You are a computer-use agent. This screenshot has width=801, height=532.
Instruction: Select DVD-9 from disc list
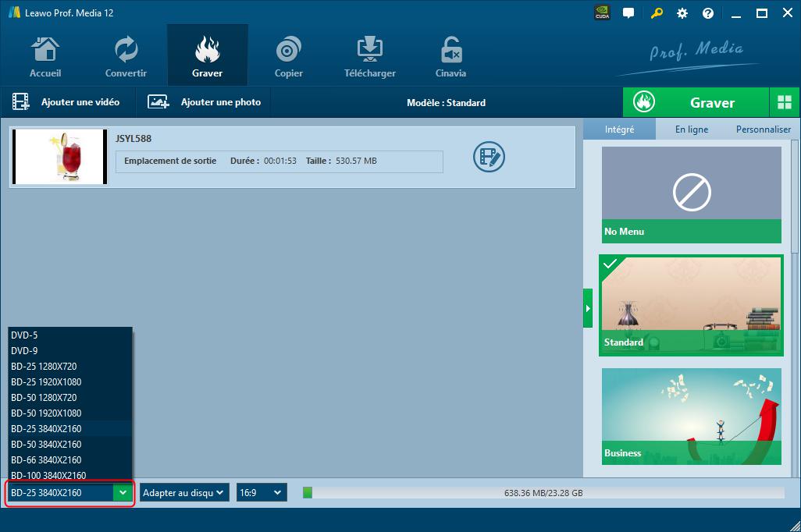click(70, 351)
